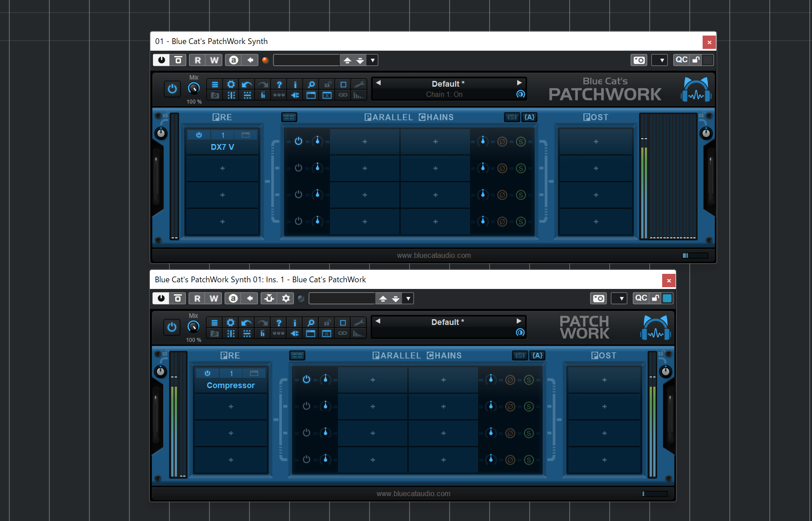
Task: Open www.bluecataudio.com link in PatchWork Synth window
Action: (x=434, y=255)
